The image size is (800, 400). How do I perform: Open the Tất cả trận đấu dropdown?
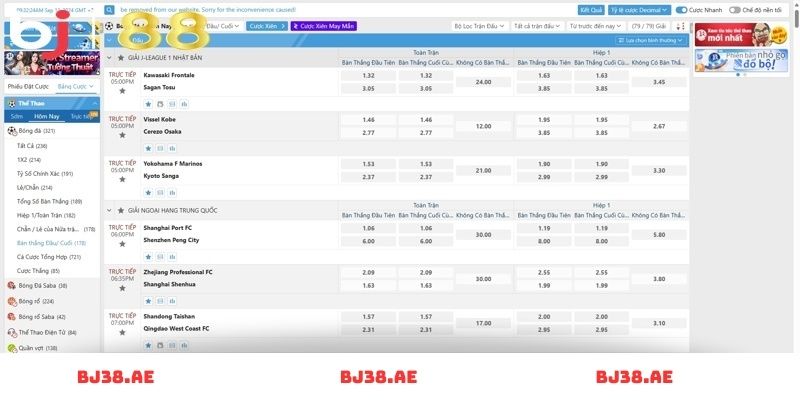537,26
